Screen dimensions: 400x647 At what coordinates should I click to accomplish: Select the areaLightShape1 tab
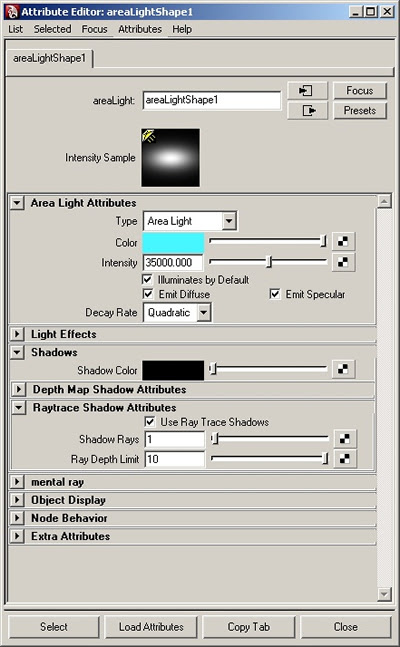pos(50,58)
